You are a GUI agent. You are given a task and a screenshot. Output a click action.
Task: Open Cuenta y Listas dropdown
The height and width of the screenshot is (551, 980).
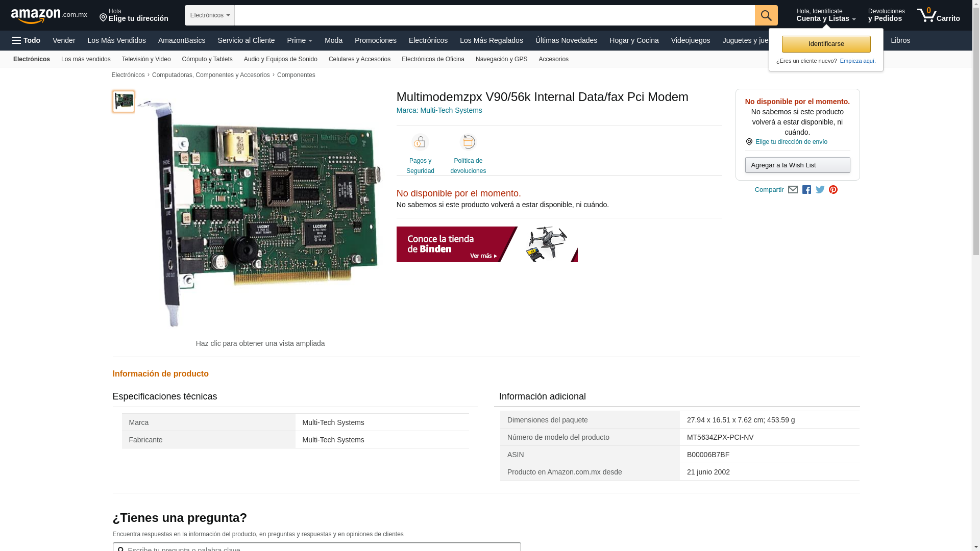point(825,15)
